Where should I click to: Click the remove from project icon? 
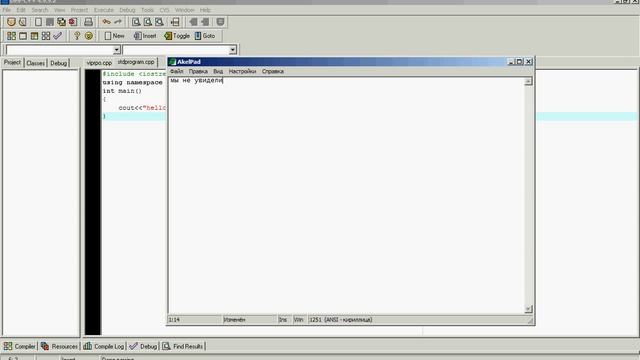[205, 22]
